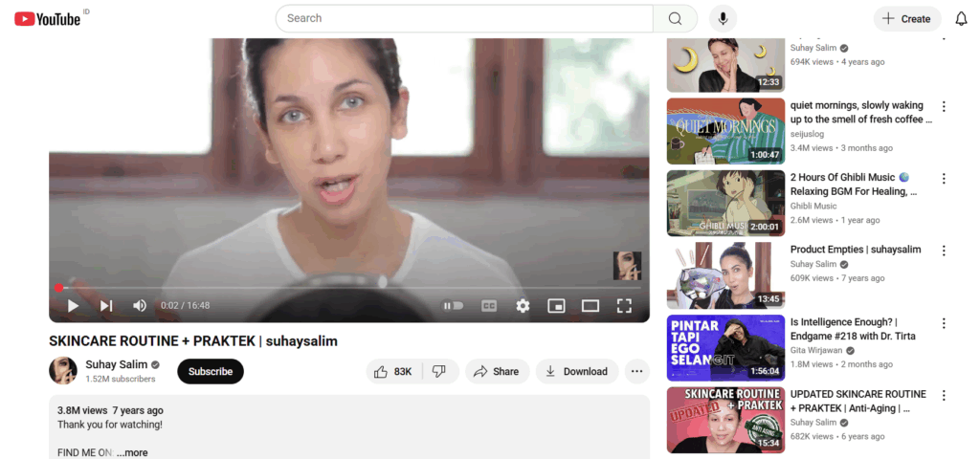Open more actions ellipsis under video

[x=636, y=372]
